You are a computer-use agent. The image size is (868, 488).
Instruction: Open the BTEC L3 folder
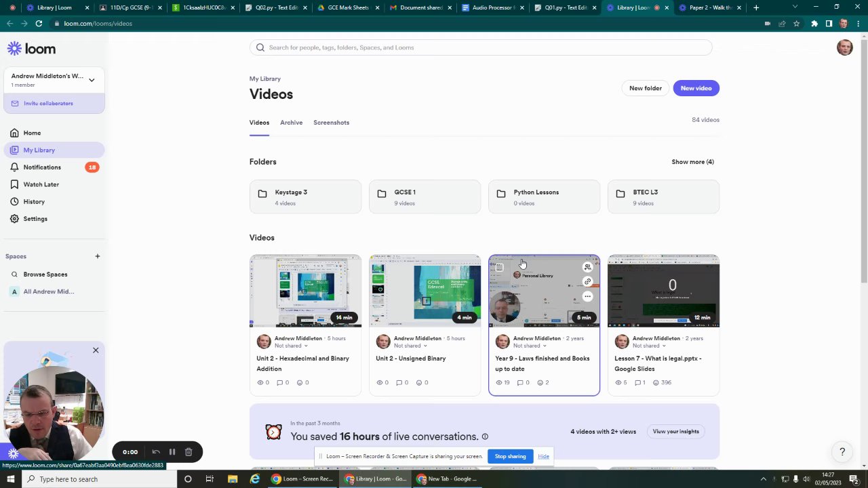pos(663,197)
